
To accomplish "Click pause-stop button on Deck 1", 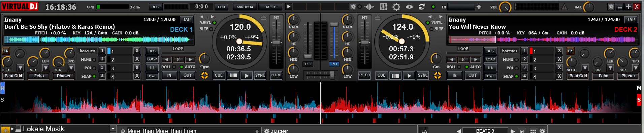I will 233,76.
